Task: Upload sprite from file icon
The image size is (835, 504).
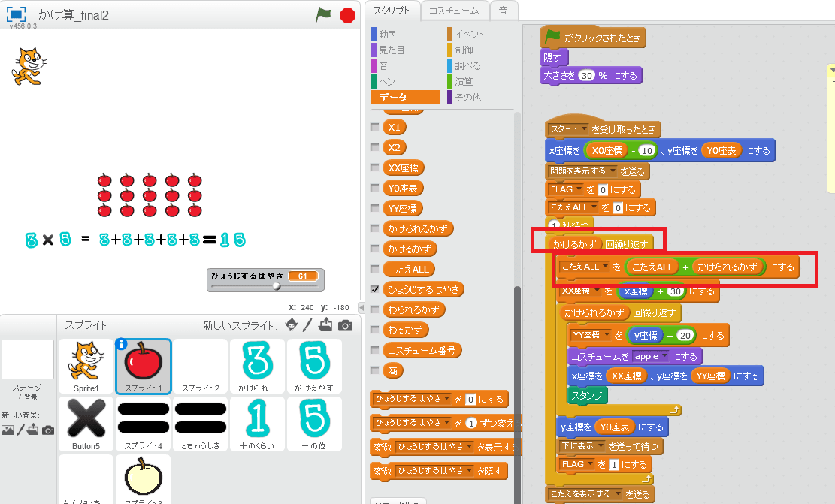Action: pyautogui.click(x=325, y=324)
